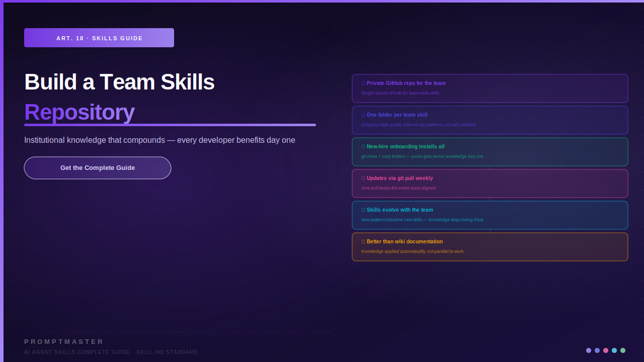This screenshot has width=644, height=362.
Task: Click the PROMPTMASTER brand name
Action: coord(64,342)
